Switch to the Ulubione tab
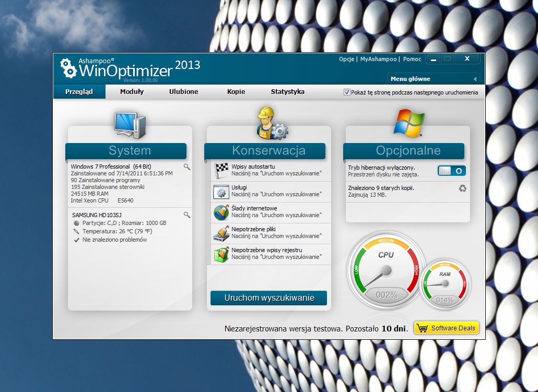The width and height of the screenshot is (538, 392). (183, 91)
